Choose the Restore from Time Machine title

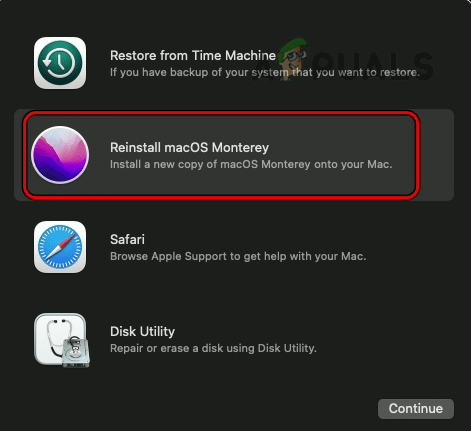193,55
